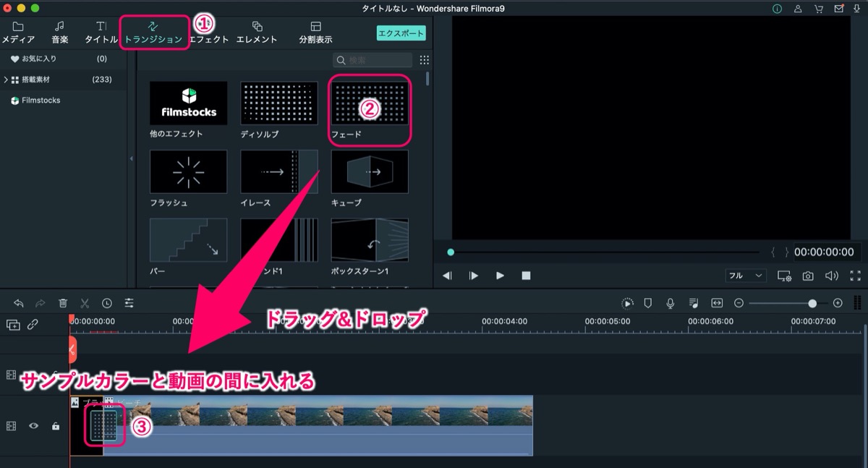Lock the video track padlock
Viewport: 868px width, 468px height.
[x=55, y=426]
